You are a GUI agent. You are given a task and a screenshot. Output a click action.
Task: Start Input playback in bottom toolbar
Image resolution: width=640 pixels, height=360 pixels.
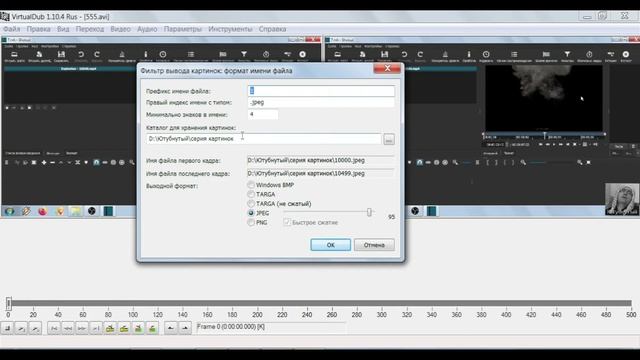click(21, 328)
